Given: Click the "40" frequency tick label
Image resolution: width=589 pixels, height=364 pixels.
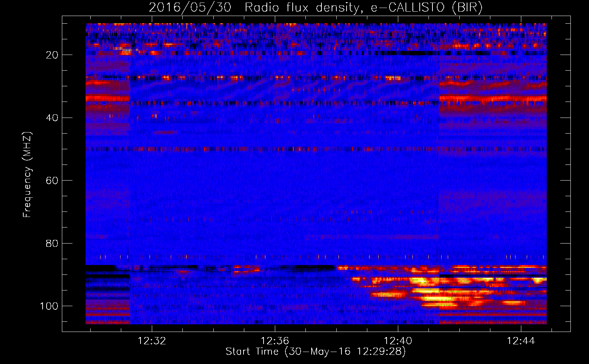Looking at the screenshot, I should (52, 118).
